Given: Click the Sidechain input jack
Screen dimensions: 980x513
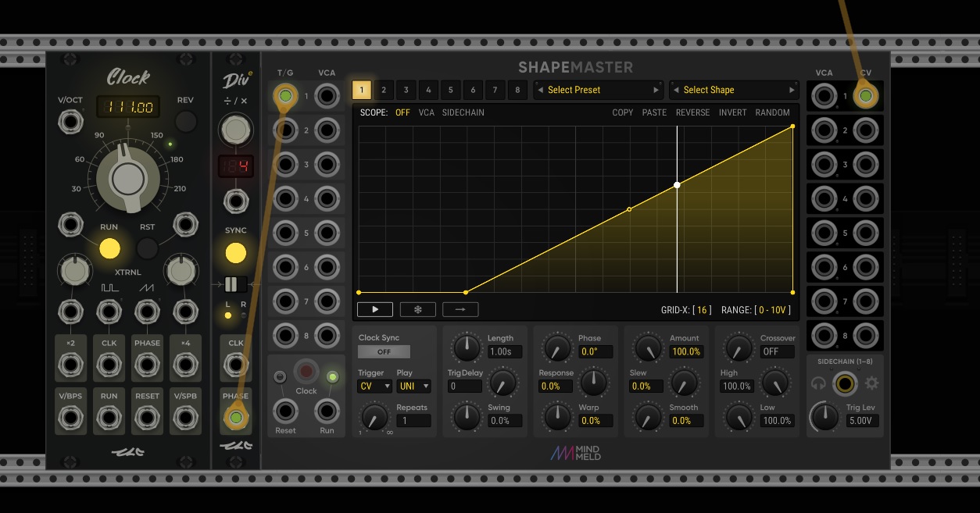Looking at the screenshot, I should pos(844,383).
